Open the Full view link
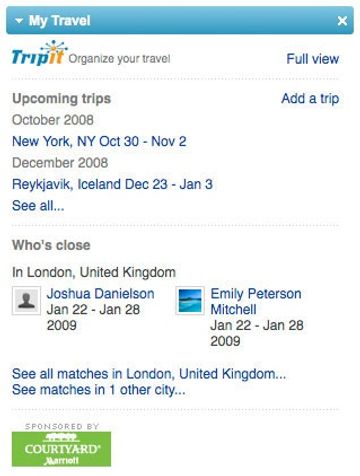Screen dimensions: 360x476 tap(313, 59)
